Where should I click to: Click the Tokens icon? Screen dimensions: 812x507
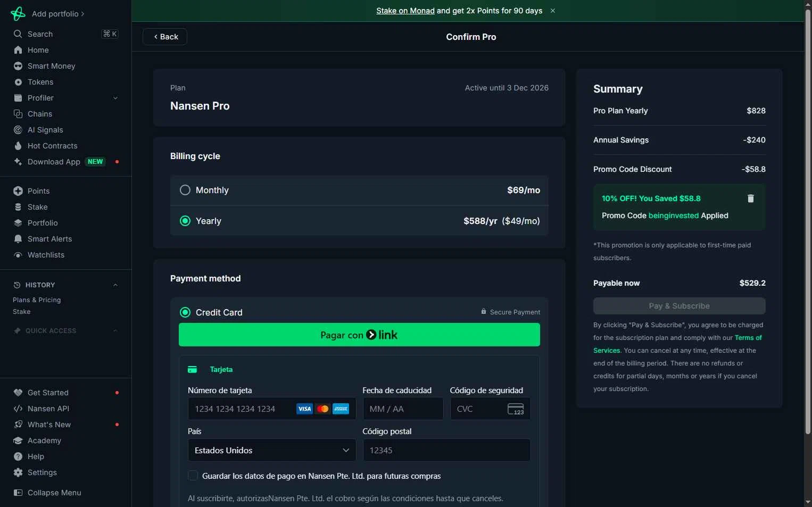18,82
